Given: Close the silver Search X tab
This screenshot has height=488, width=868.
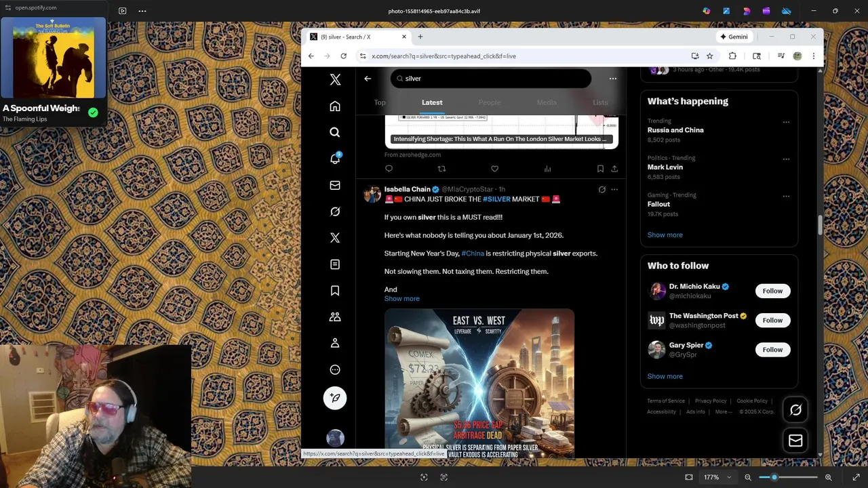Looking at the screenshot, I should click(x=404, y=37).
